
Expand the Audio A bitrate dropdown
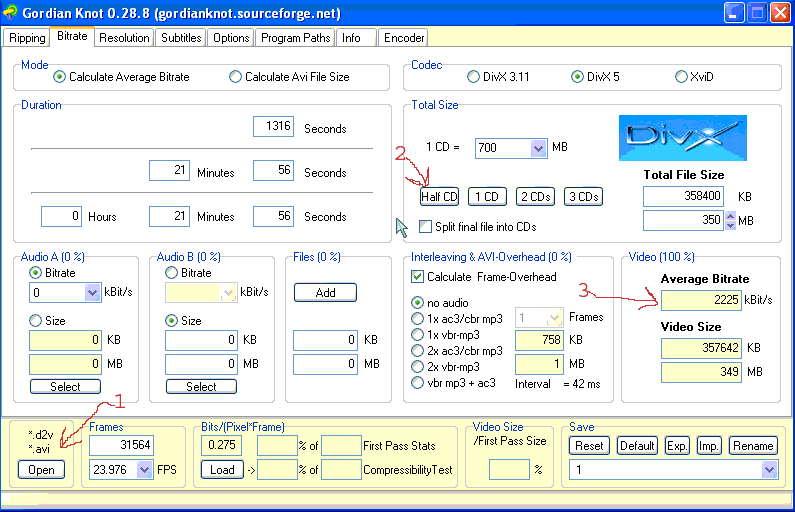tap(92, 292)
